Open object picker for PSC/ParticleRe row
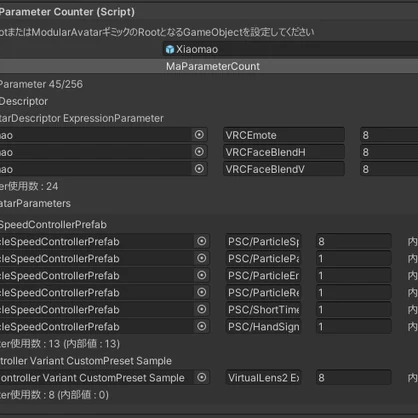 point(201,292)
